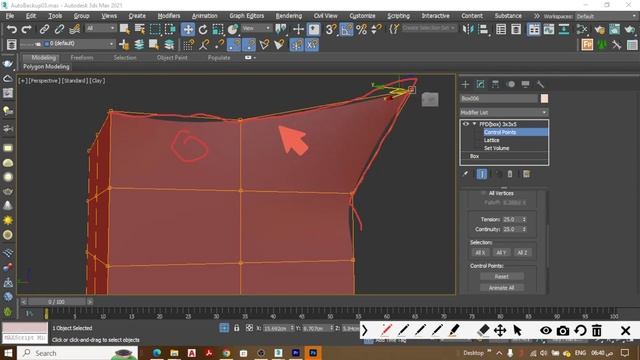The height and width of the screenshot is (360, 640).
Task: Open the Modifier List dropdown
Action: click(x=504, y=112)
